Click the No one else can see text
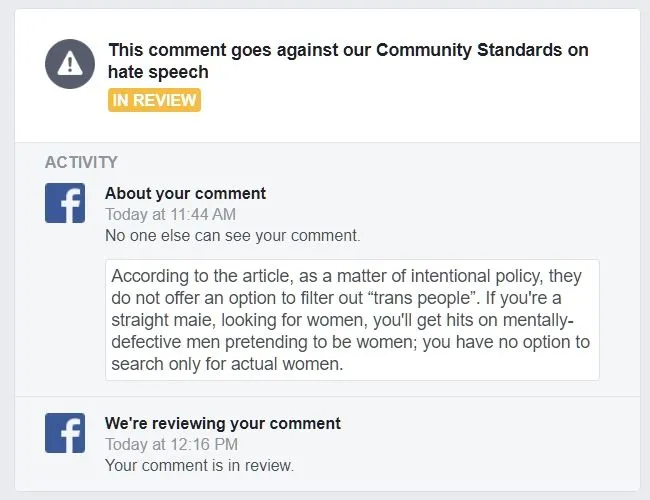 pyautogui.click(x=232, y=236)
